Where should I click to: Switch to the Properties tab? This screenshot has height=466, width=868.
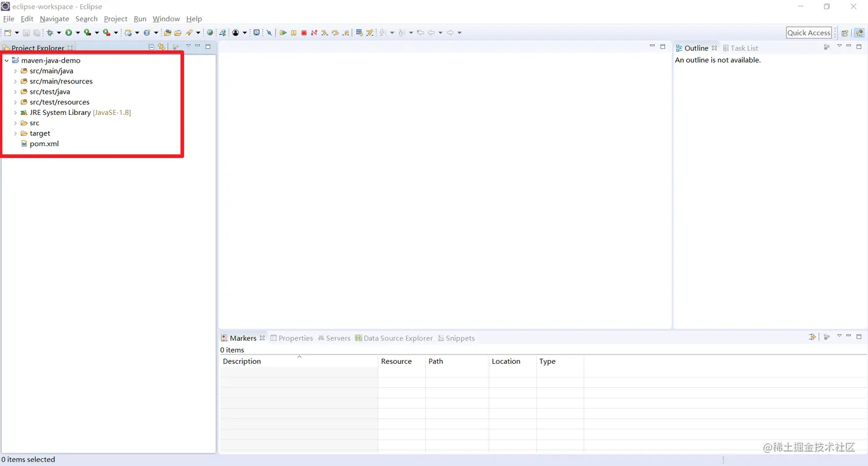click(292, 338)
